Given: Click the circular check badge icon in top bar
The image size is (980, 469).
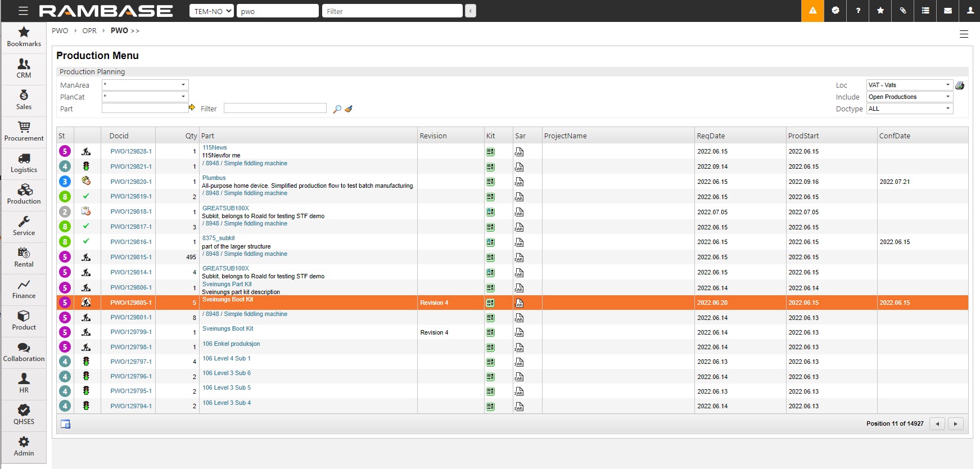Looking at the screenshot, I should (x=835, y=11).
